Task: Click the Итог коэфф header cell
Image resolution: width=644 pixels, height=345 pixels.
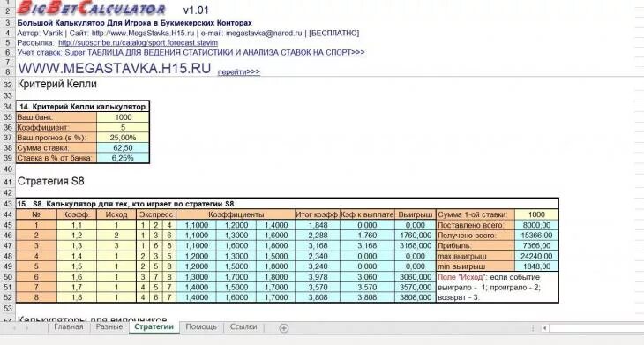Action: pyautogui.click(x=318, y=214)
